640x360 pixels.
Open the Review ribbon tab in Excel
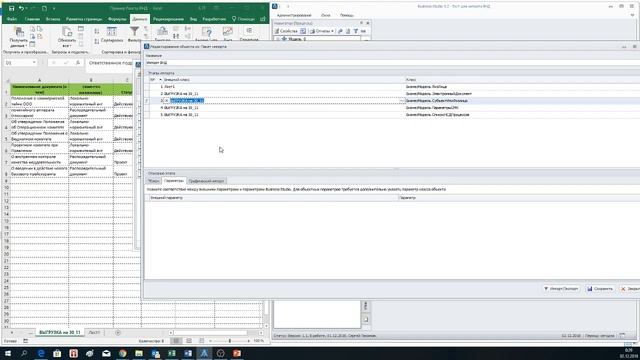click(x=168, y=19)
